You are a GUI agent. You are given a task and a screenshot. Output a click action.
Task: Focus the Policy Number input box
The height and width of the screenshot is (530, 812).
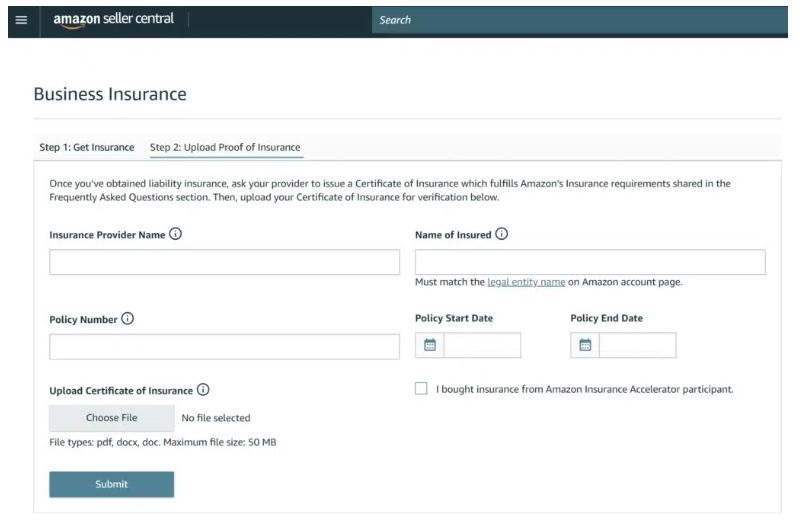(224, 346)
